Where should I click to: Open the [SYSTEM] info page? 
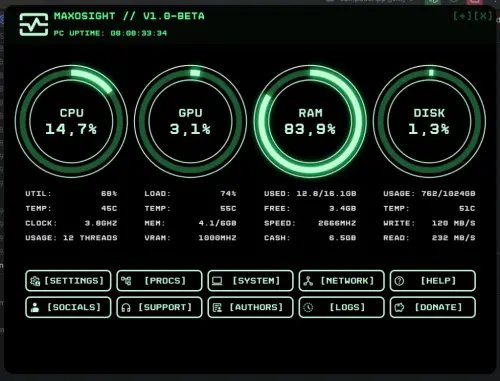251,281
